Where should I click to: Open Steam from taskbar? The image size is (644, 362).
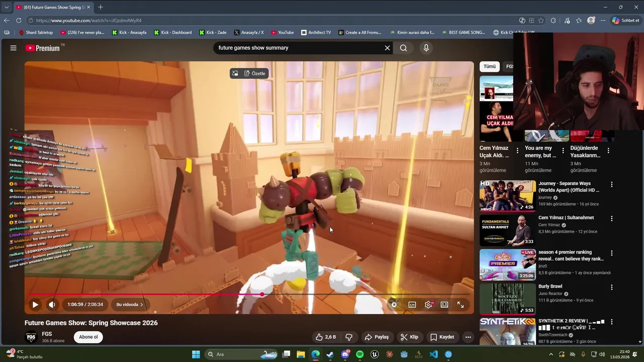click(x=330, y=354)
